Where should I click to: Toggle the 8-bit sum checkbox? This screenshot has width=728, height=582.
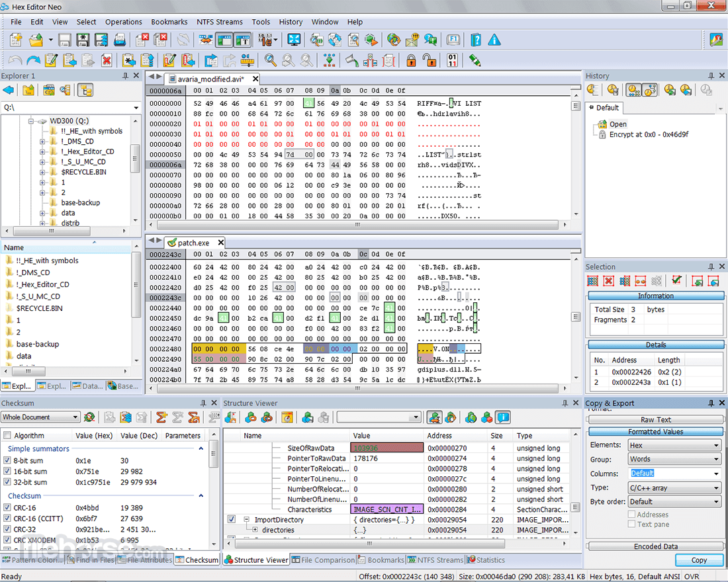(x=7, y=460)
